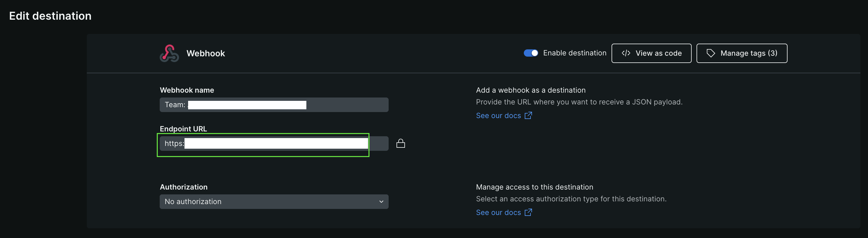Click the Webhook title text
868x238 pixels.
click(206, 53)
